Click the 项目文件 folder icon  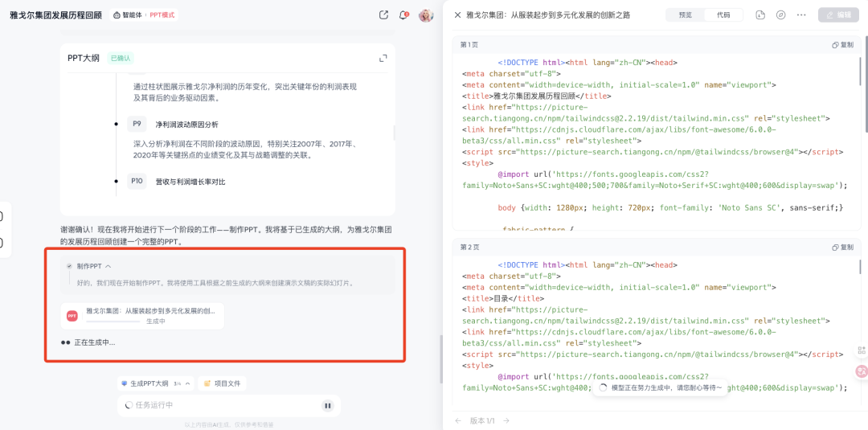click(207, 383)
